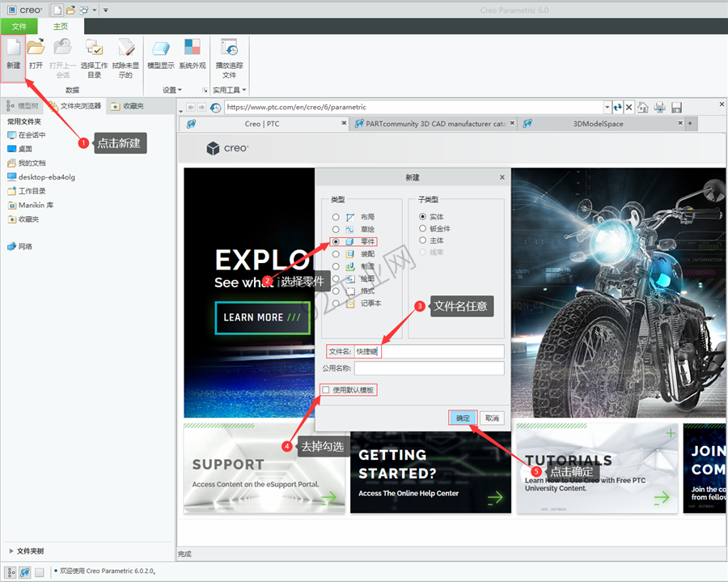The width and height of the screenshot is (728, 582).
Task: Open 模型显示 settings from the ribbon
Action: click(x=161, y=54)
